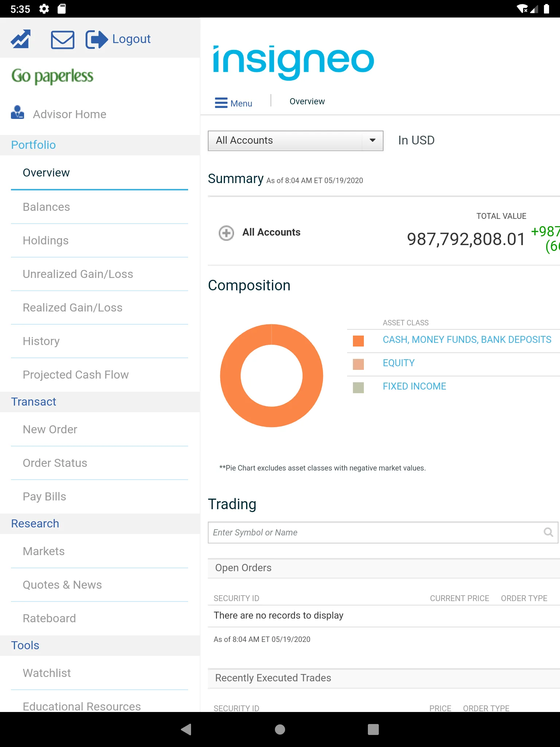Open the All Accounts dropdown
Screen dimensions: 560x747
[x=296, y=140]
